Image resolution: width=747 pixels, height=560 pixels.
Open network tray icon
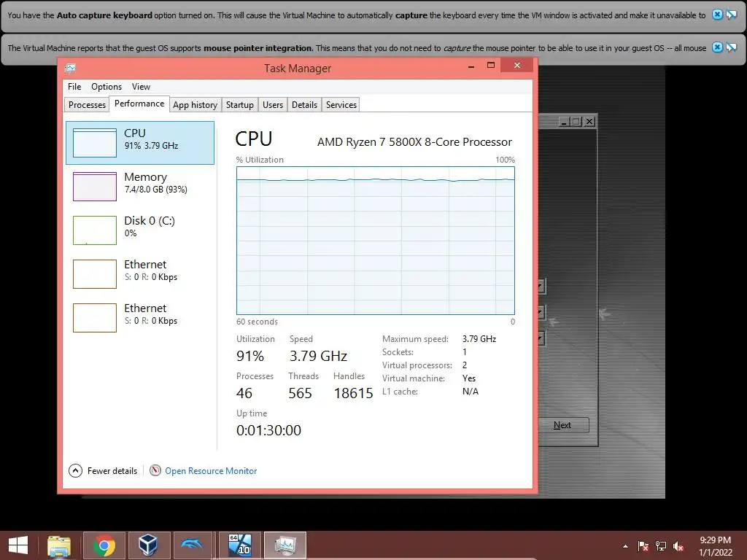[x=661, y=546]
